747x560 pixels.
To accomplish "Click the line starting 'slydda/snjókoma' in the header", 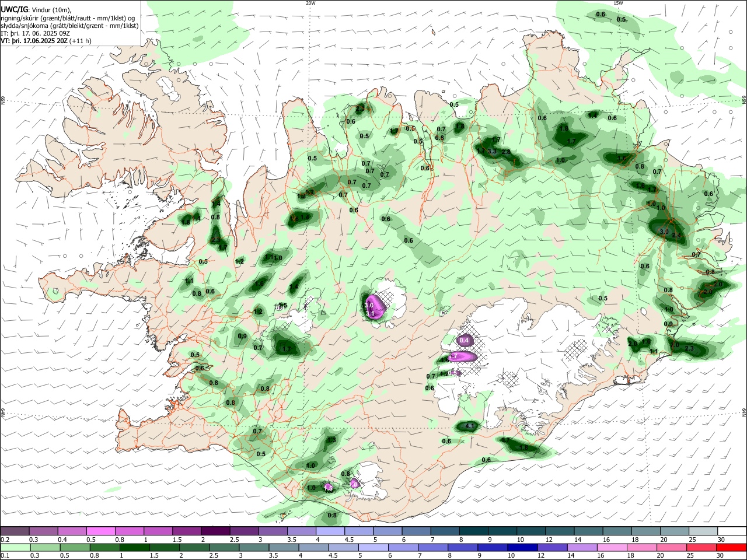I will 69,26.
